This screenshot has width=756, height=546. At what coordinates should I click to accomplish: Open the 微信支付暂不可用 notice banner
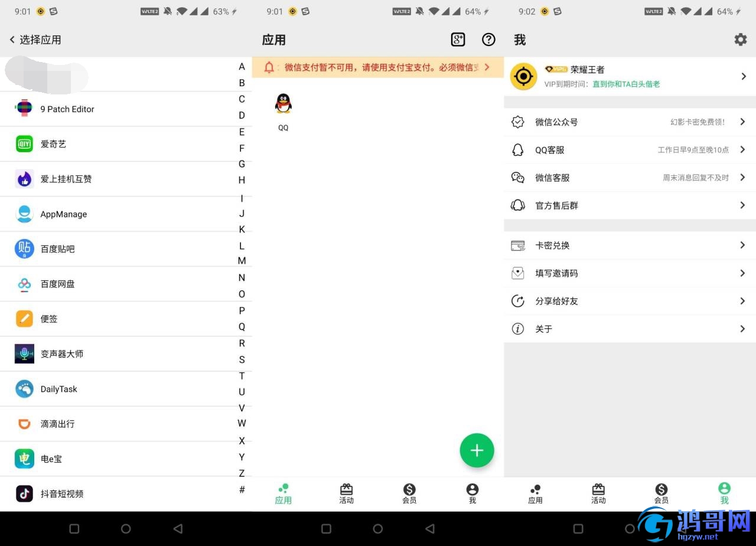coord(378,67)
